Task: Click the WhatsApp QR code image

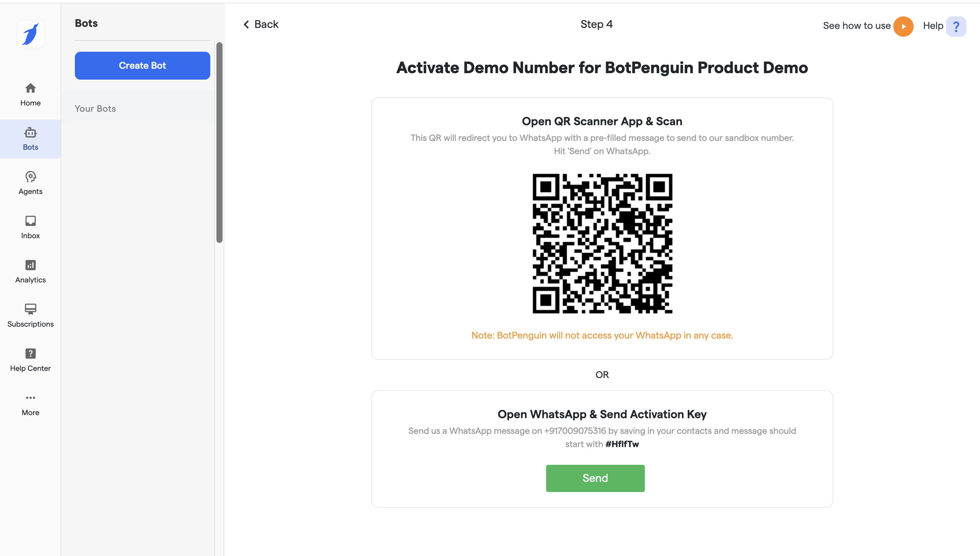Action: pos(602,244)
